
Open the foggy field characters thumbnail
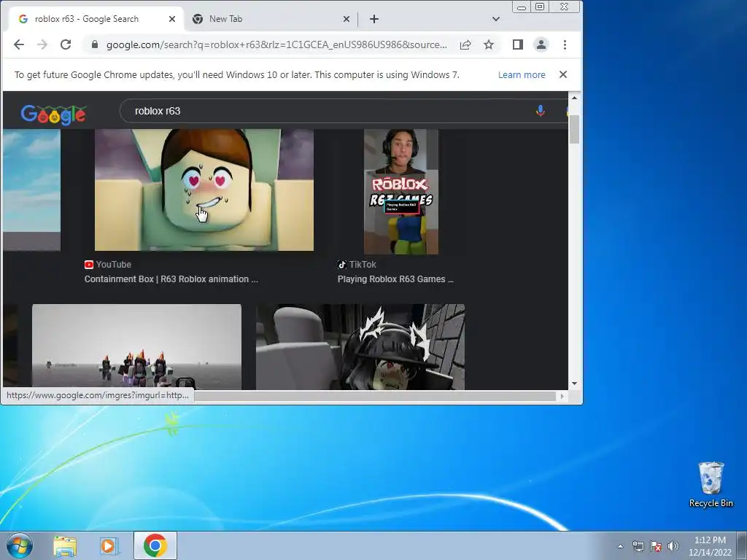(x=136, y=346)
